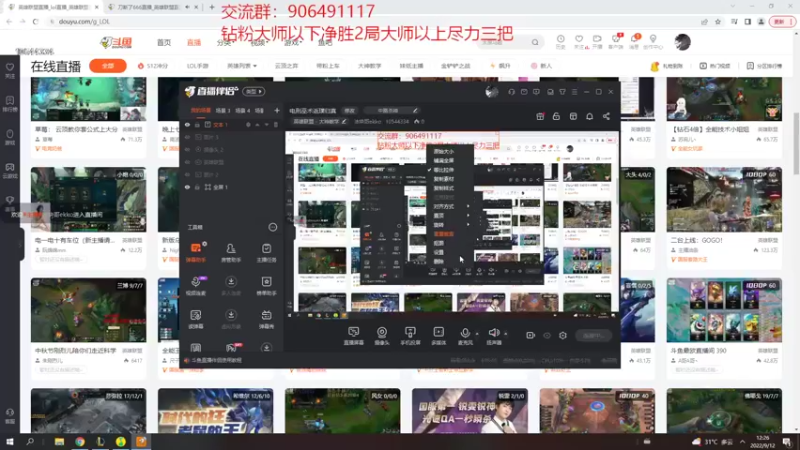
Task: Click the start broadcast button in companion
Action: 593,335
